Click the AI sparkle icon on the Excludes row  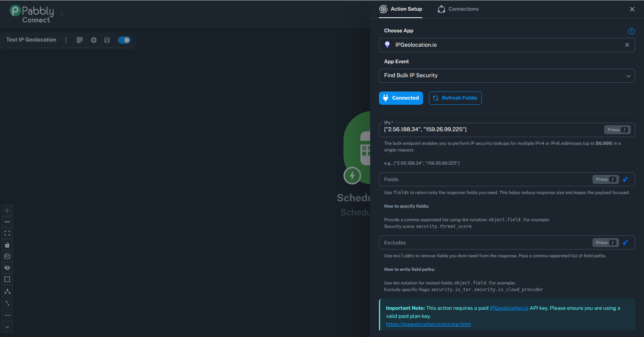625,243
